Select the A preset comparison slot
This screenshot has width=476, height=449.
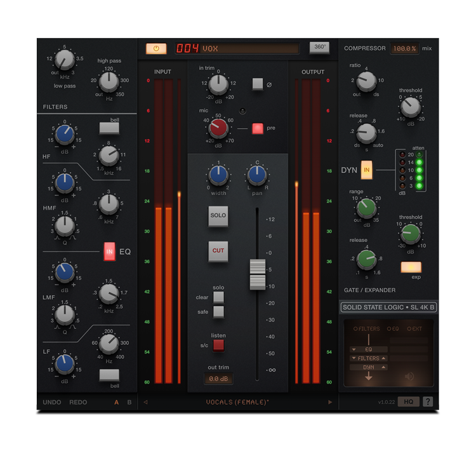[x=116, y=402]
